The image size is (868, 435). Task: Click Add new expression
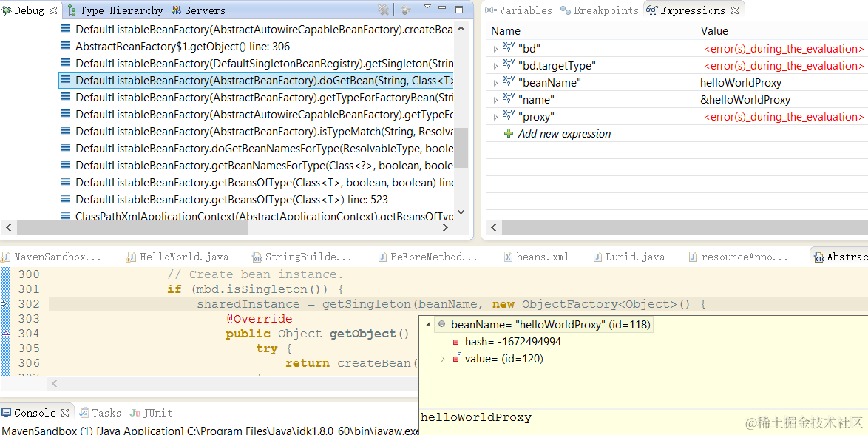564,134
